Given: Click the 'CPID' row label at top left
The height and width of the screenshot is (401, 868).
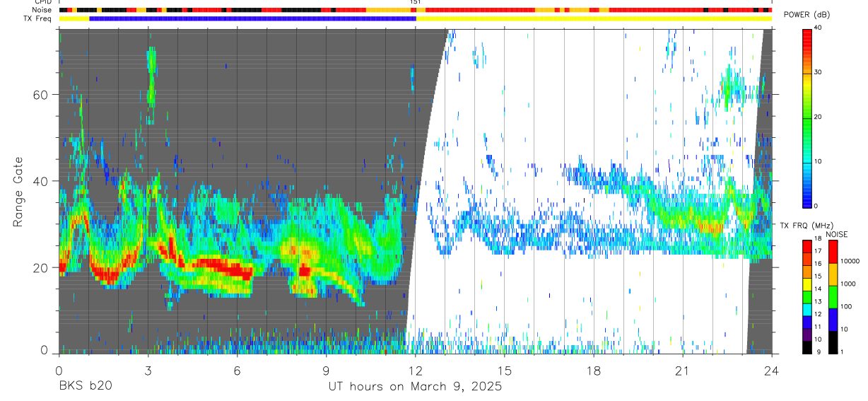Looking at the screenshot, I should [x=43, y=2].
